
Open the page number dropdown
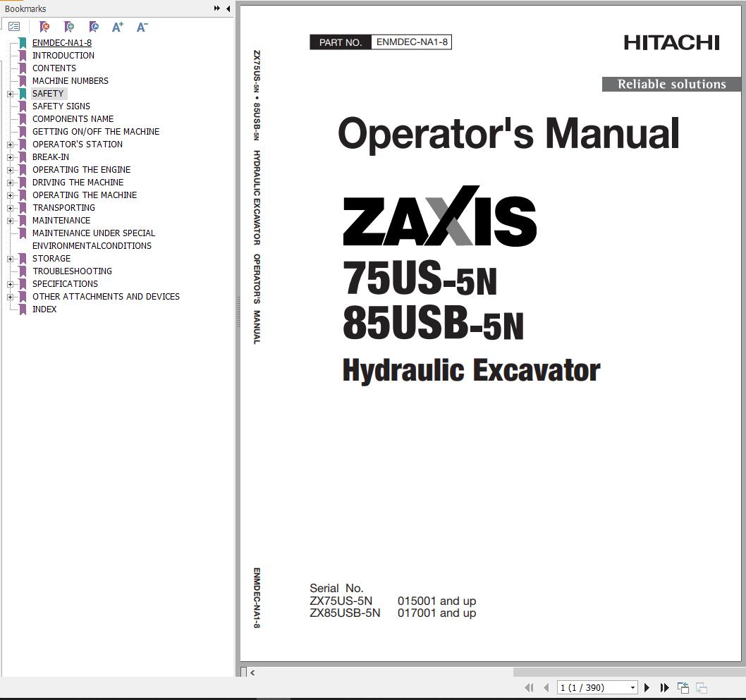[632, 687]
